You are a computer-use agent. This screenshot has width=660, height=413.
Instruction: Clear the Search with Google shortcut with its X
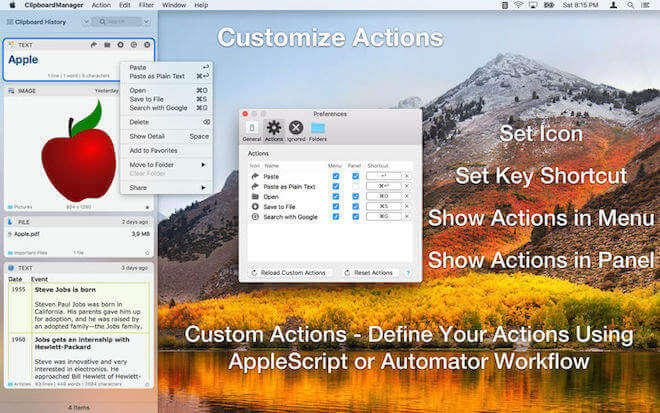(x=407, y=216)
